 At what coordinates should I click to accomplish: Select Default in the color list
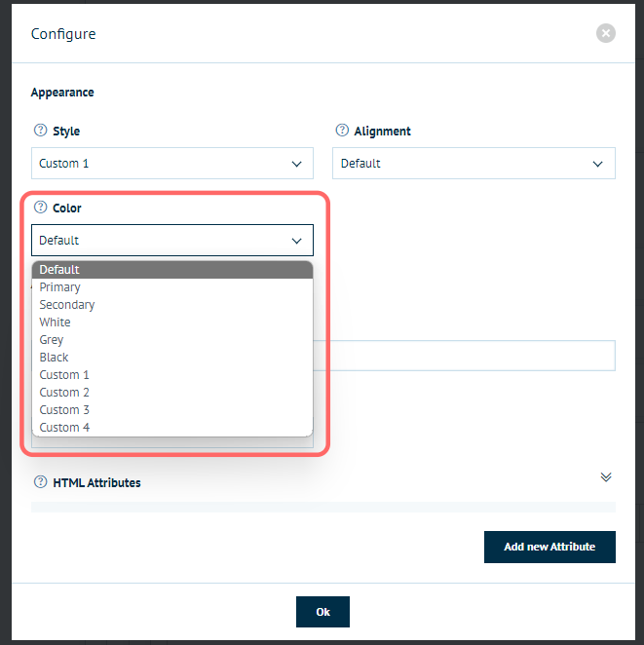[172, 270]
